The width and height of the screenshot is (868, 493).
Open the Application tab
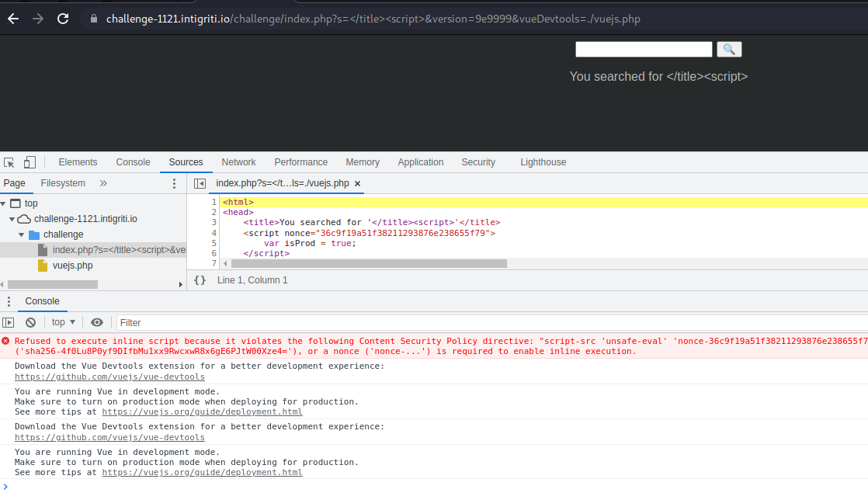[421, 162]
